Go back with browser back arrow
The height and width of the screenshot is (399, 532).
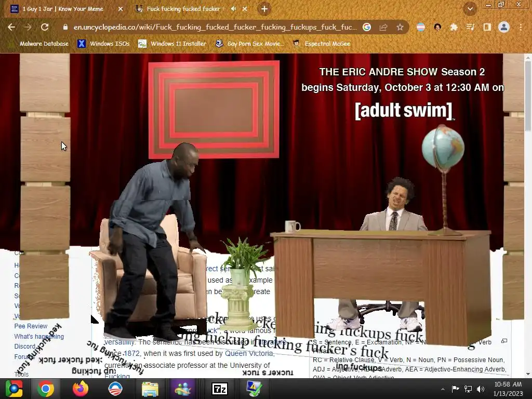[11, 27]
